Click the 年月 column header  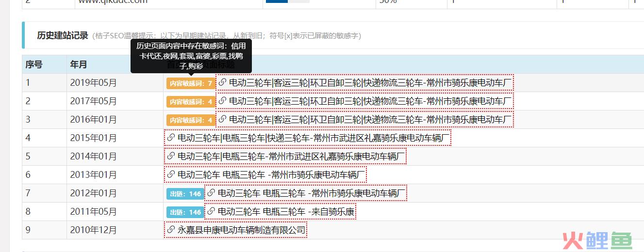[79, 64]
